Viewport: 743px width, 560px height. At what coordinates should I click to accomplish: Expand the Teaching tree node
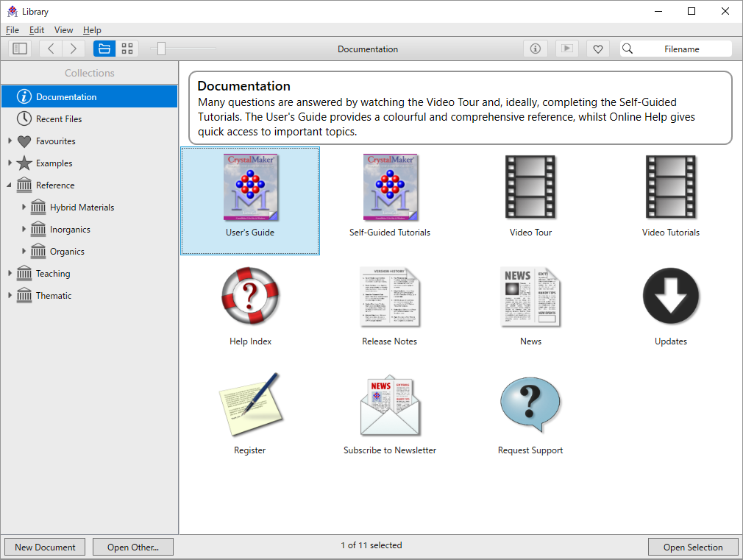pos(10,273)
